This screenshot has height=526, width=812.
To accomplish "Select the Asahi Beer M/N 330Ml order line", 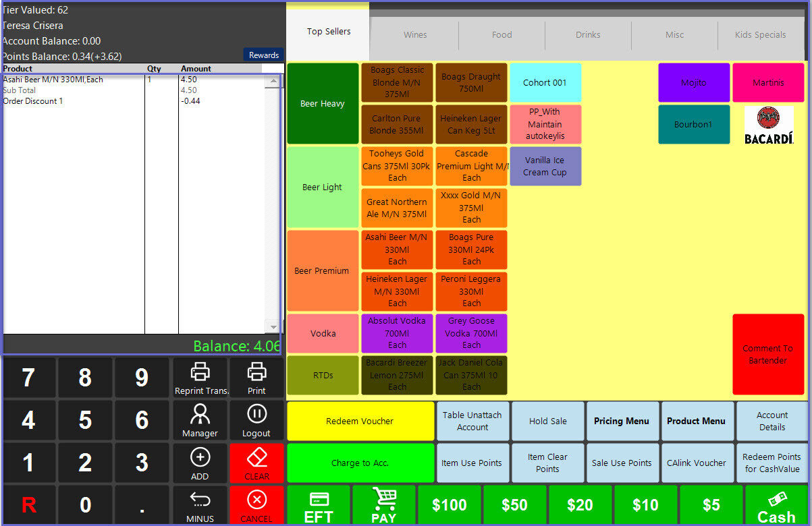I will [134, 80].
